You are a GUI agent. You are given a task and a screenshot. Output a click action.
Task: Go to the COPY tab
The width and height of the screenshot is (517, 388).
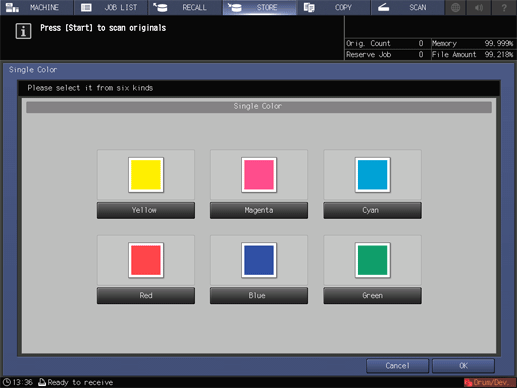tap(334, 7)
